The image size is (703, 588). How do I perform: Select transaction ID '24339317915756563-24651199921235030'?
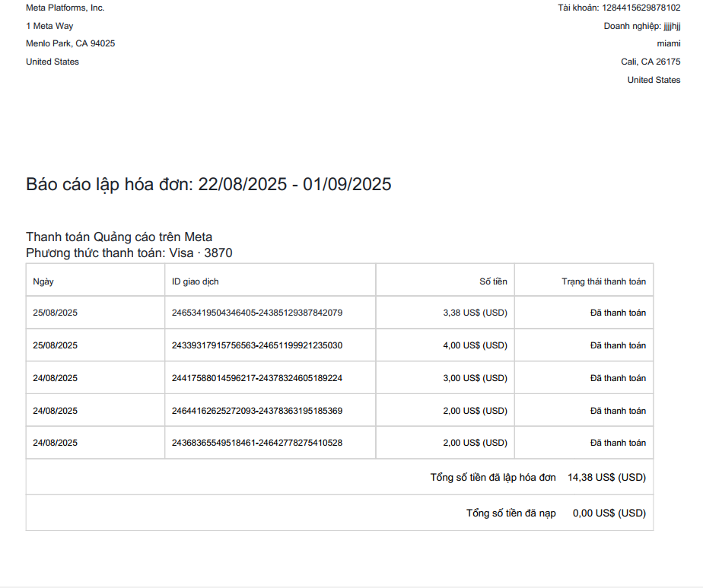257,345
